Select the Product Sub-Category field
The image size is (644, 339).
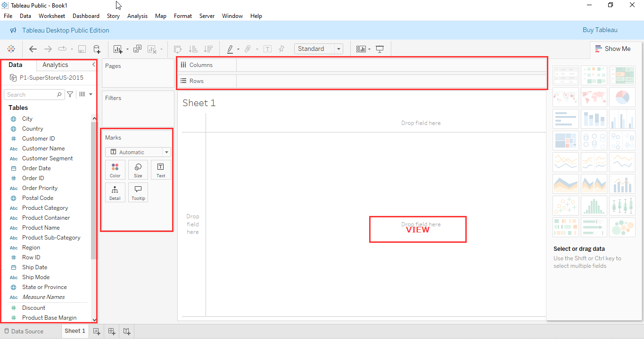tap(51, 237)
